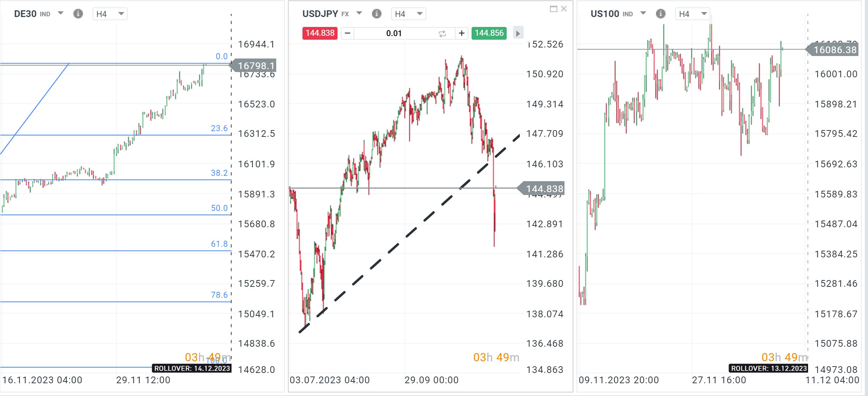Select the 16798.1 price marker on DE30
868x396 pixels.
(x=255, y=66)
